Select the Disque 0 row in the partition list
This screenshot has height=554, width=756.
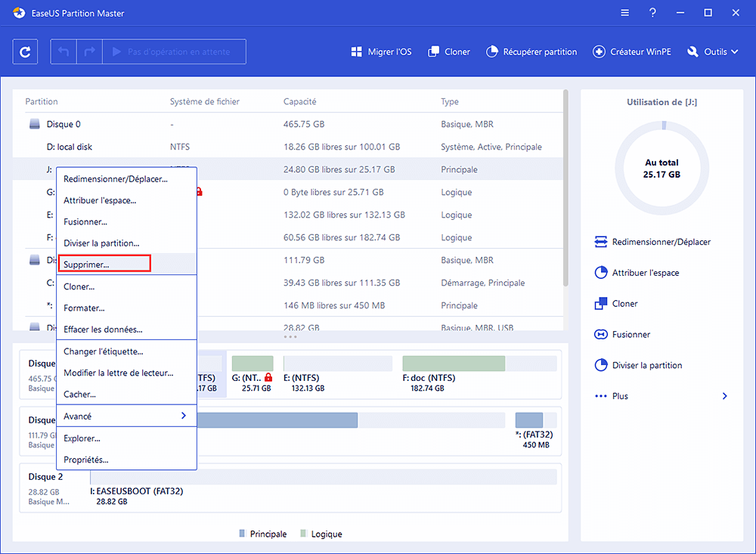[288, 124]
